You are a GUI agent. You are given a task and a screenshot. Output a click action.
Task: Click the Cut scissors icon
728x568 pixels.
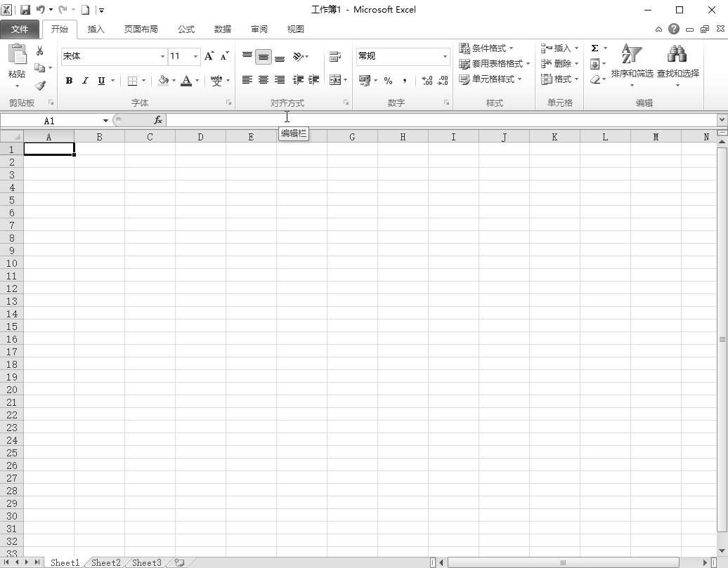click(x=40, y=51)
